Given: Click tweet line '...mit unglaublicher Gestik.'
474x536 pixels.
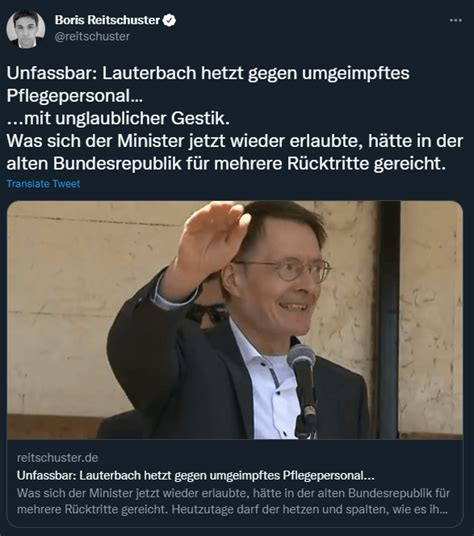Looking at the screenshot, I should (118, 118).
